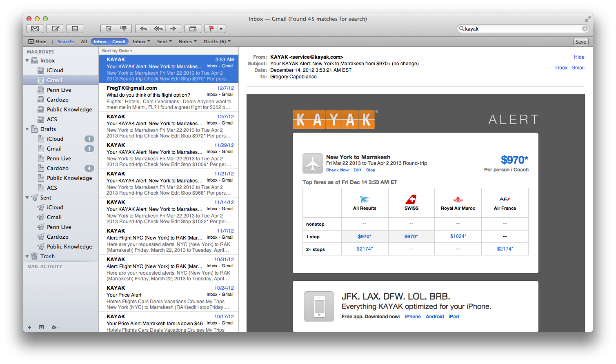Click the All Results icon in fares table
Viewport: 616px width, 364px height.
365,199
